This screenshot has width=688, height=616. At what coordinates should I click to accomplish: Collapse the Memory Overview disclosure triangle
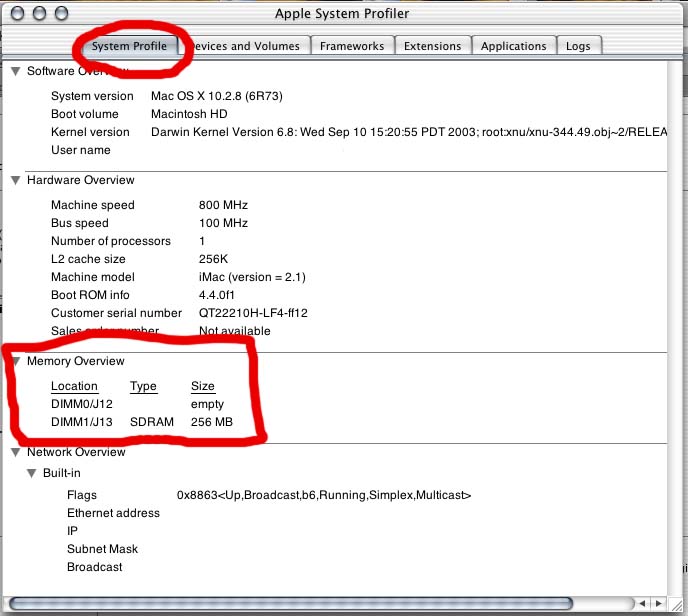(x=16, y=361)
